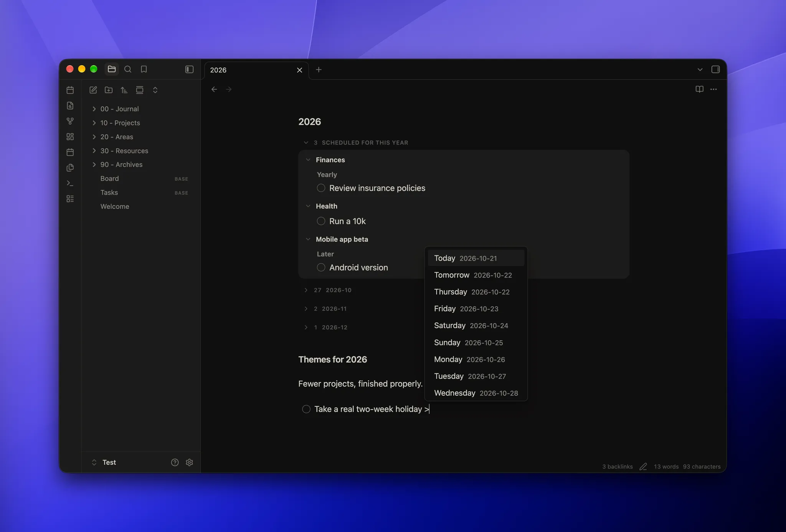
Task: Navigate back with the left arrow
Action: point(214,89)
